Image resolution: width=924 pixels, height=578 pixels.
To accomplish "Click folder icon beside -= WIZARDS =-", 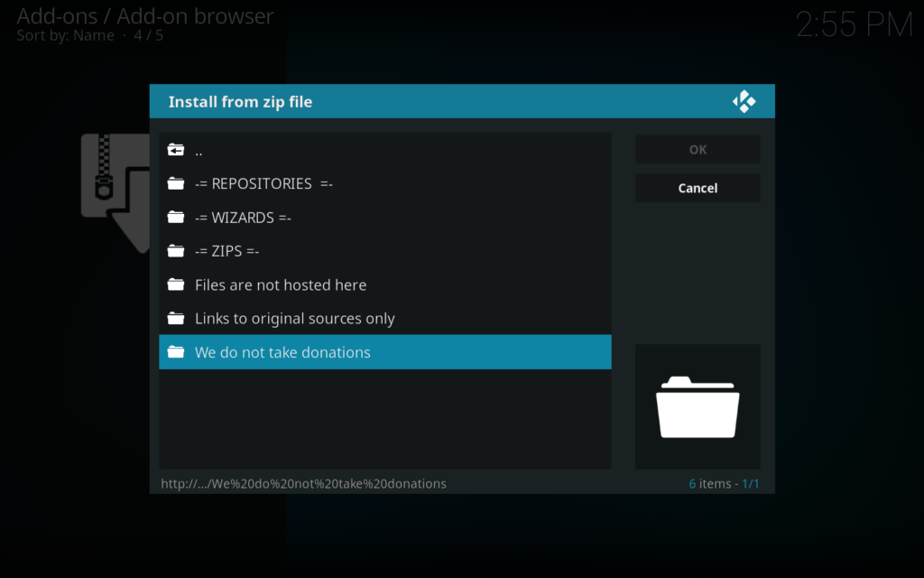I will pyautogui.click(x=176, y=217).
